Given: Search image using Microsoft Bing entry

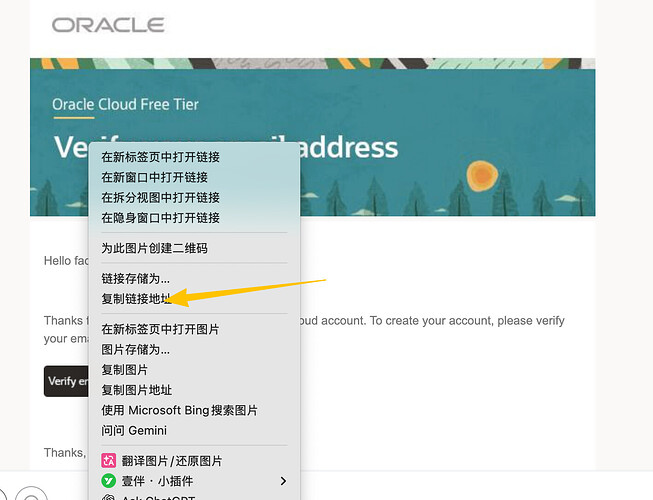Looking at the screenshot, I should (x=194, y=410).
